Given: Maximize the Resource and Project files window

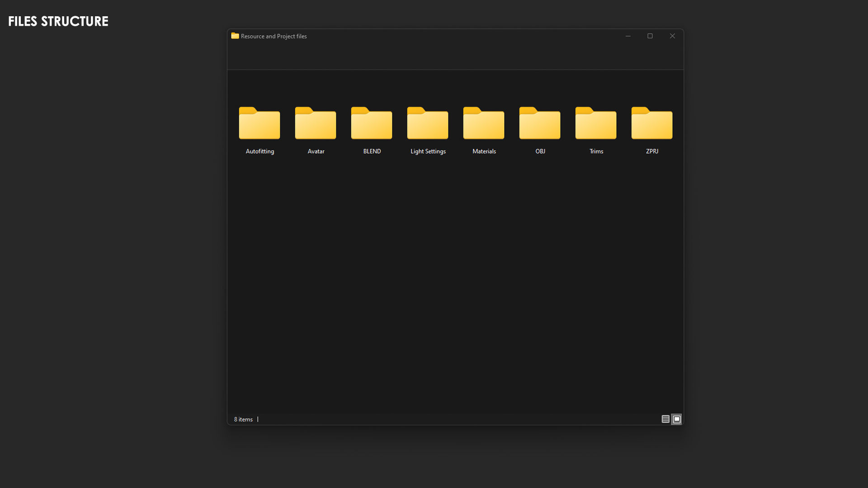Looking at the screenshot, I should 650,36.
